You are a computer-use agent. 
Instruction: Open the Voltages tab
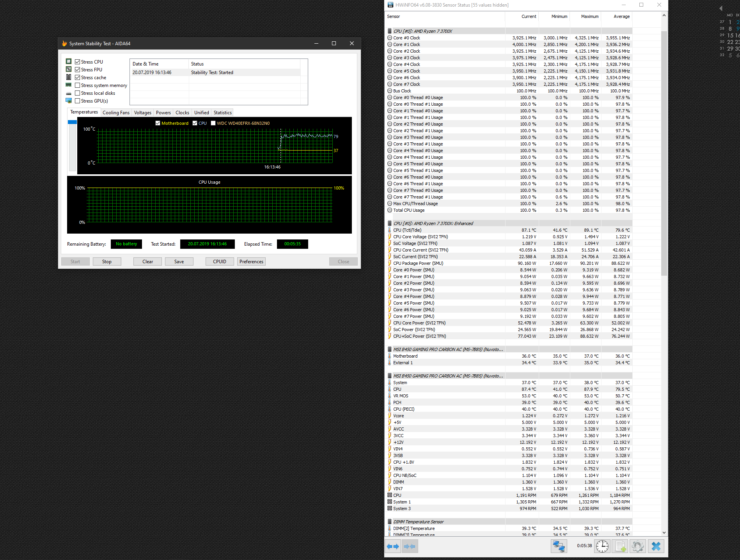click(x=143, y=113)
